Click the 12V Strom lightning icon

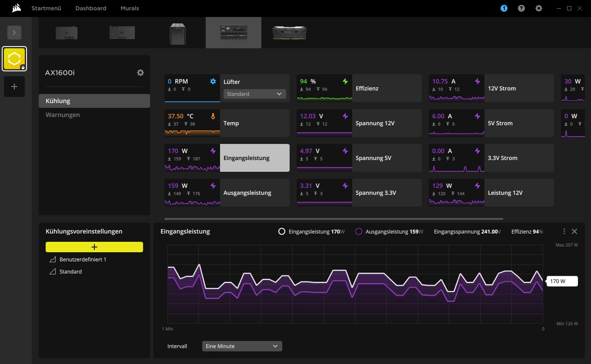click(x=477, y=81)
